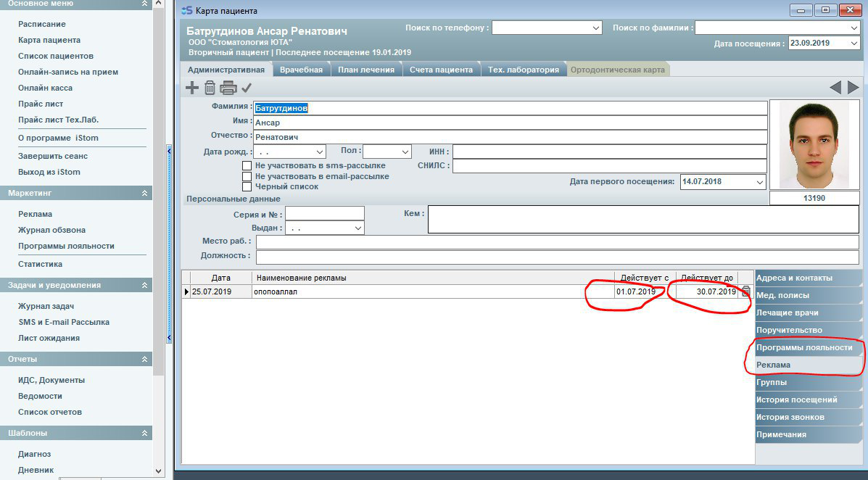This screenshot has width=868, height=480.
Task: Click the checkmark icon to save changes
Action: pyautogui.click(x=247, y=88)
